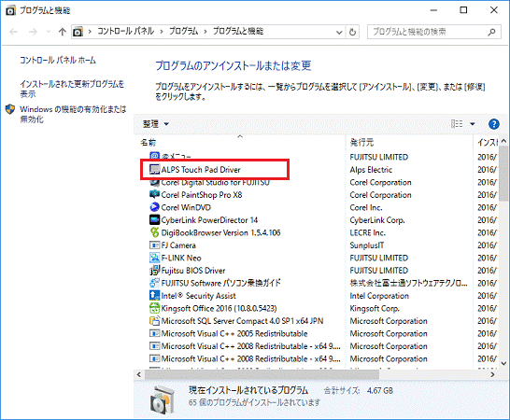Click the horizontal scrollbar right arrow

point(492,375)
